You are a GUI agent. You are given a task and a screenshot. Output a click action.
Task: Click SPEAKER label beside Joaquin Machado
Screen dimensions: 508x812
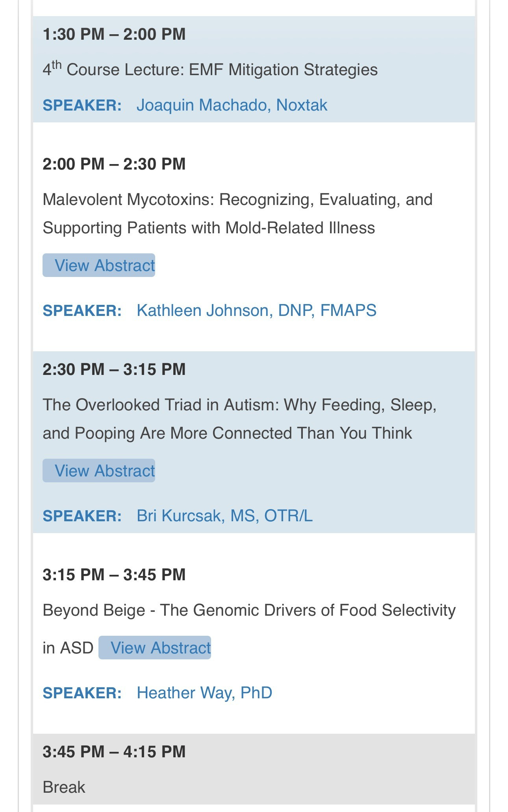(x=82, y=105)
